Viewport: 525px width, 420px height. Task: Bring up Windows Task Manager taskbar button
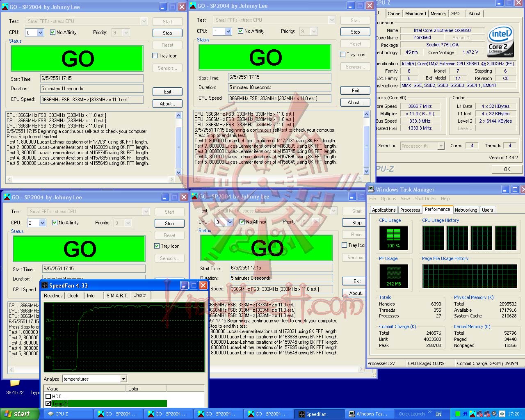click(x=369, y=414)
